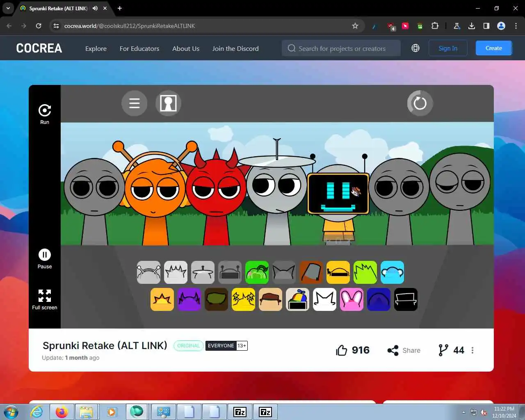Show hidden system tray icons
525x420 pixels.
point(463,412)
